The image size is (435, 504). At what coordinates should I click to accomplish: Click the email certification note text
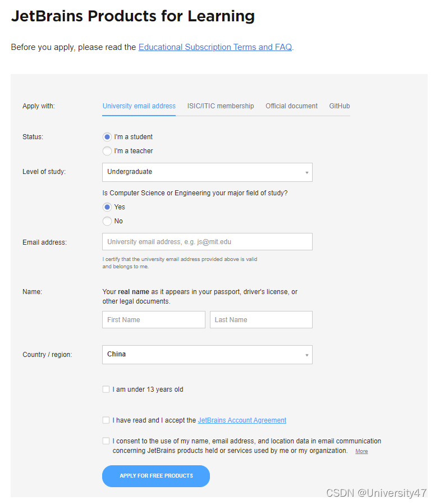pyautogui.click(x=180, y=263)
